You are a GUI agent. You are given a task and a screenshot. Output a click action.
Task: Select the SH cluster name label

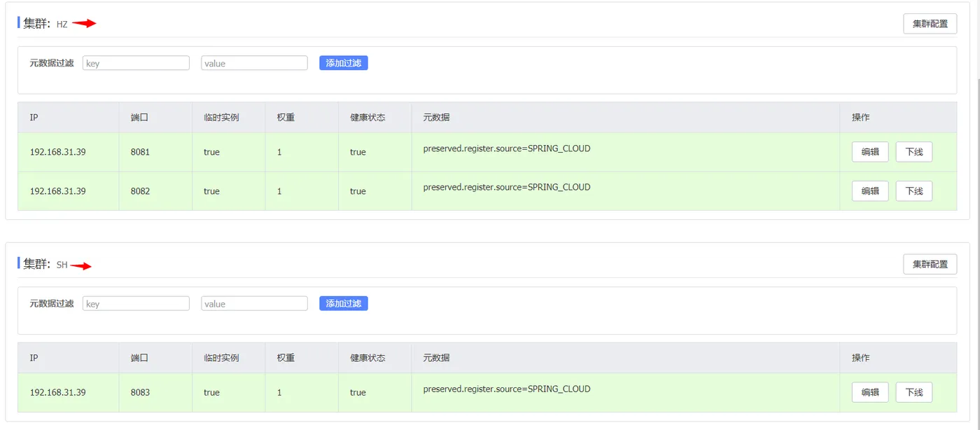62,265
